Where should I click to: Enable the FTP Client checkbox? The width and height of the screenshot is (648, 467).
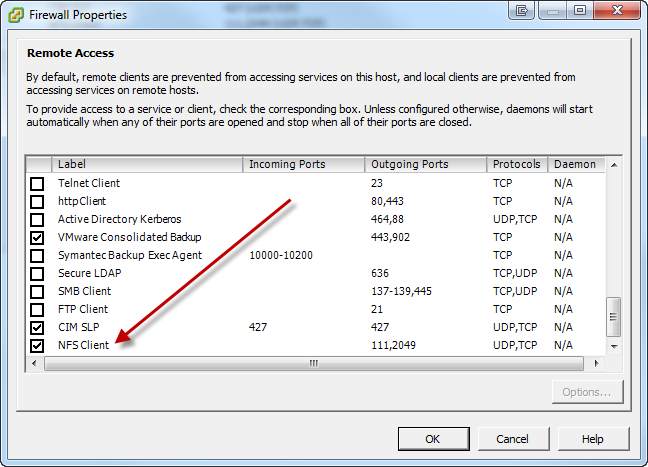[37, 310]
